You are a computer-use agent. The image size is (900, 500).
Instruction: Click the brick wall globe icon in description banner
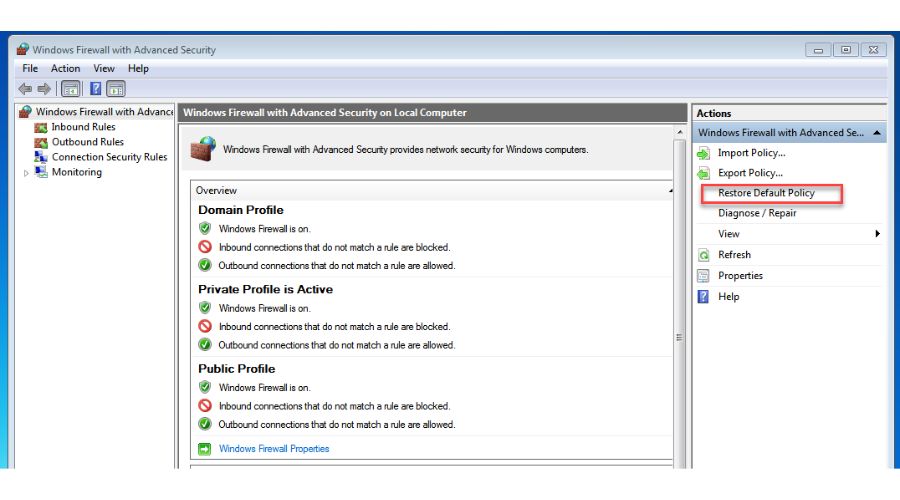point(203,149)
